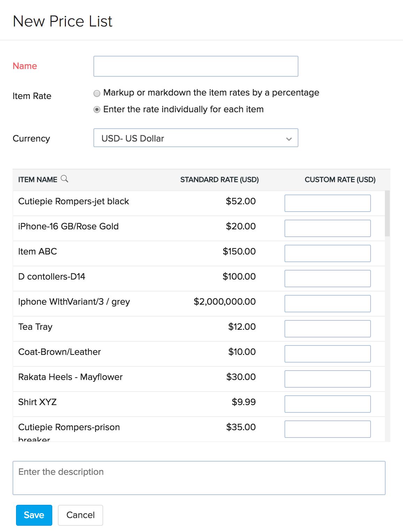Click the selected individual rate radio button
Viewport: 403px width, 532px height.
[97, 109]
